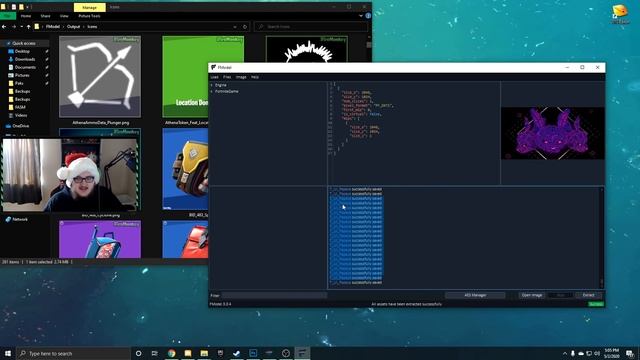Open the Home tab in File Explorer

click(x=26, y=16)
